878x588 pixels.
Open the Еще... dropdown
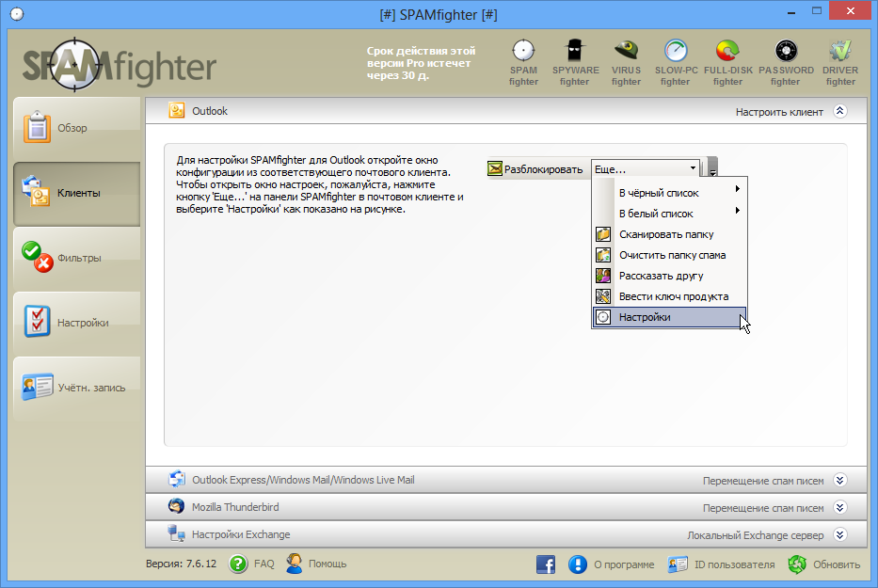click(x=646, y=168)
